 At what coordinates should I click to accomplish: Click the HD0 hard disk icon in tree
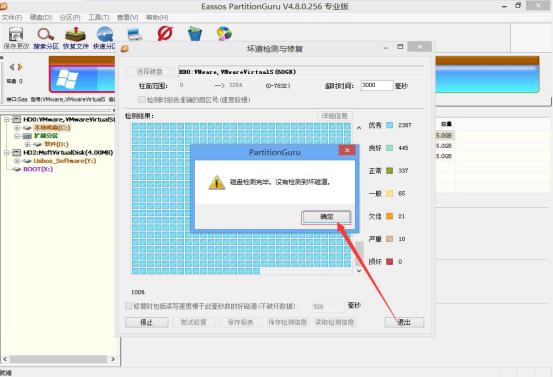click(16, 120)
